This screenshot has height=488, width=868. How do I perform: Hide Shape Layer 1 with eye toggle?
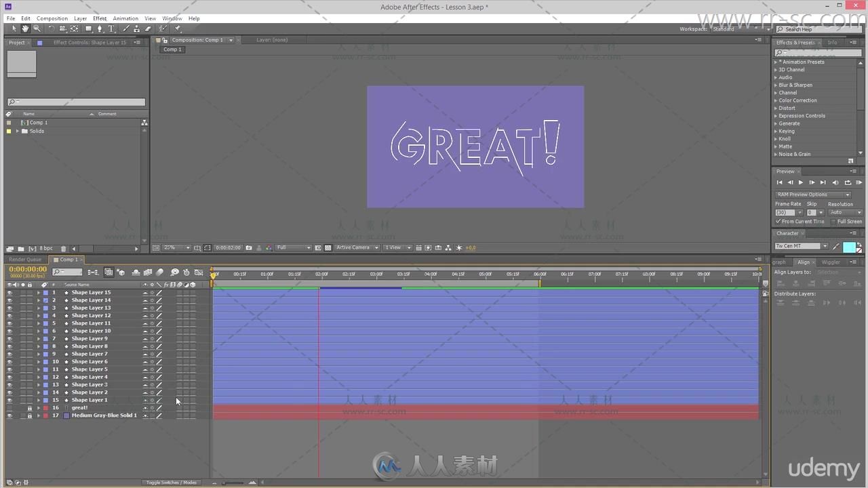tap(9, 400)
